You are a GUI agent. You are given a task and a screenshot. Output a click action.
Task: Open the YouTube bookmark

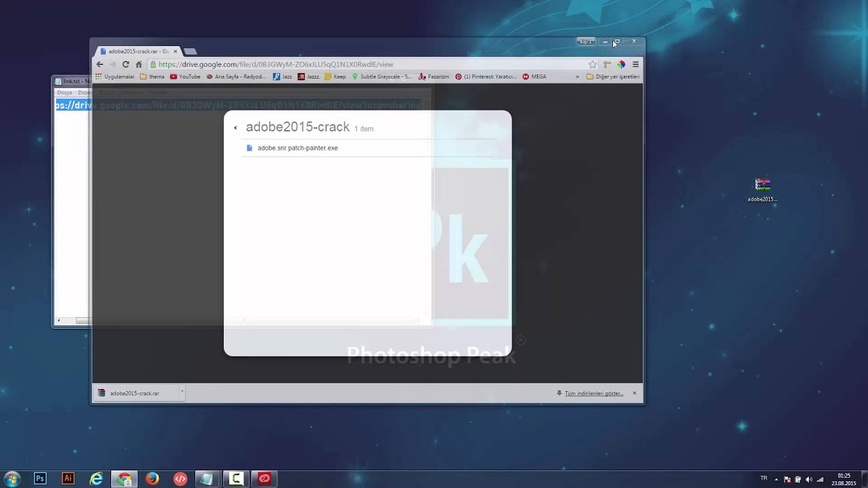tap(185, 77)
